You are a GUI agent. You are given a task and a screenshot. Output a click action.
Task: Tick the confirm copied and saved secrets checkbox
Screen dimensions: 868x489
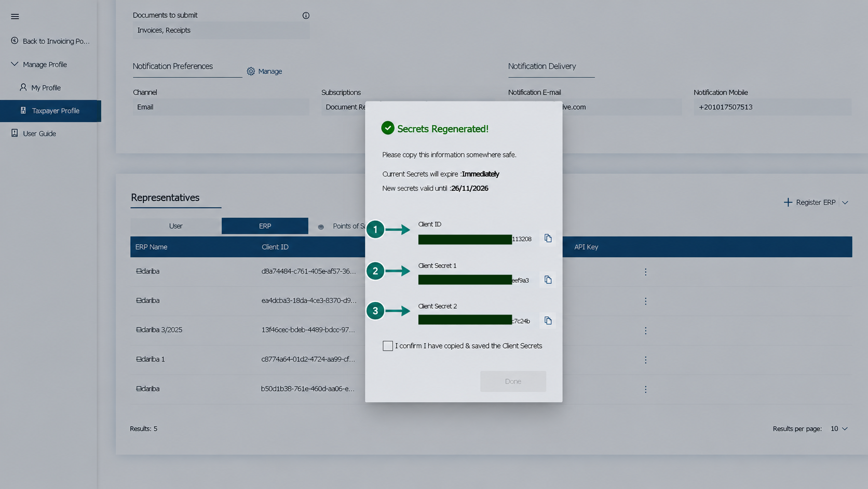388,346
